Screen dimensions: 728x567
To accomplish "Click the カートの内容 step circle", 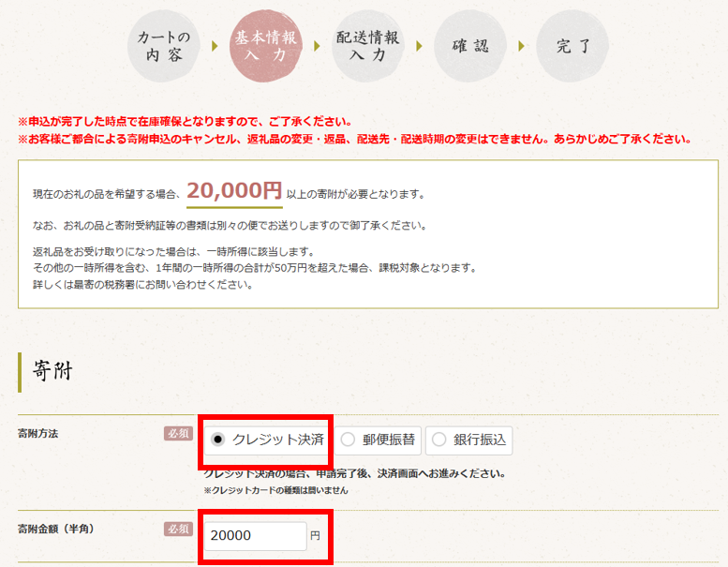I will coord(164,46).
